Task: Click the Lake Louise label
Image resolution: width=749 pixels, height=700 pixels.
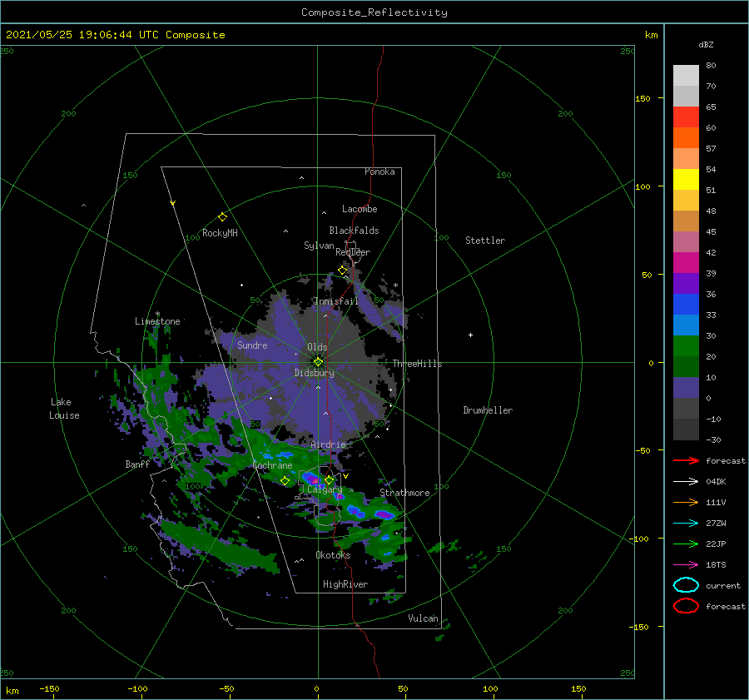Action: click(x=64, y=409)
